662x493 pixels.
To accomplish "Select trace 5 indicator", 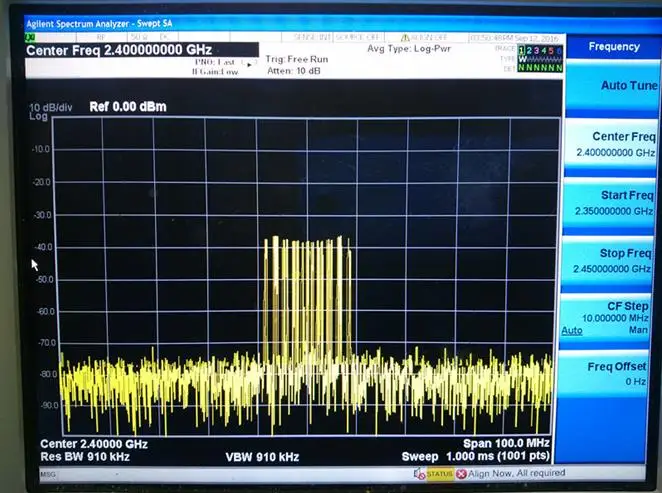I will (552, 51).
